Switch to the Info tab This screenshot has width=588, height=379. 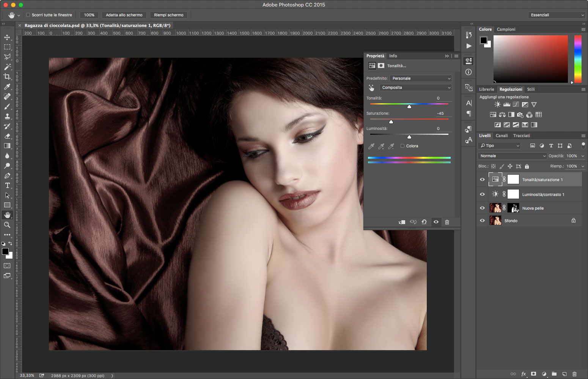(393, 56)
